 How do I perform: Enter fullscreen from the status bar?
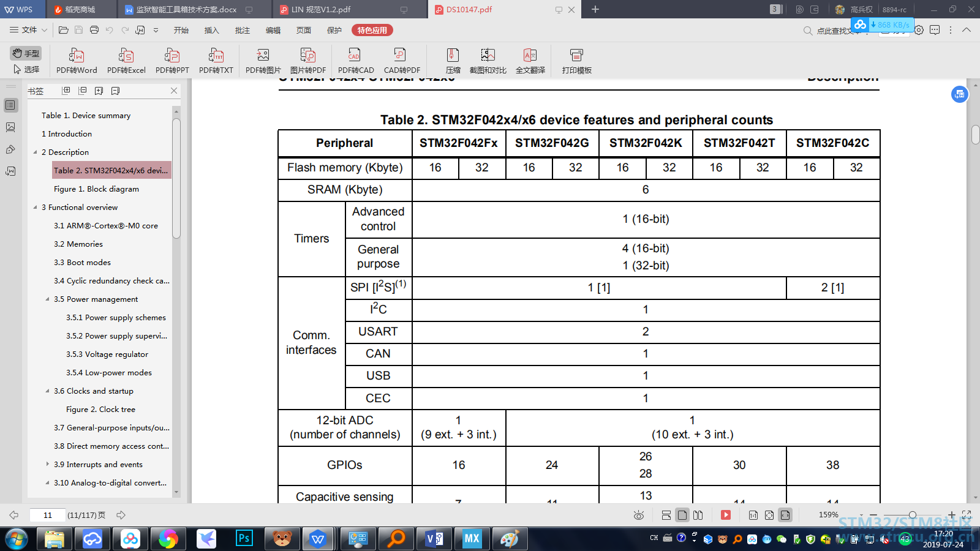coord(967,515)
